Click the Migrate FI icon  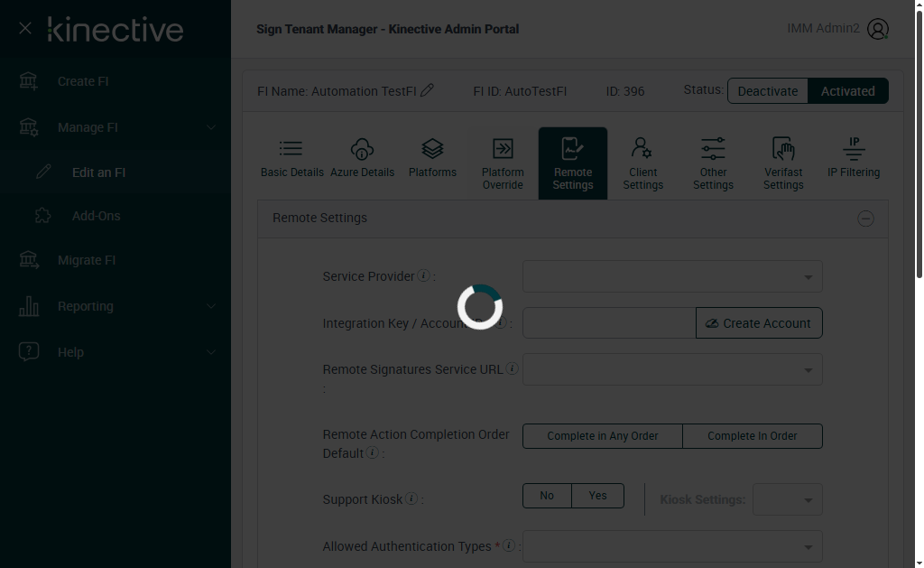pos(28,260)
